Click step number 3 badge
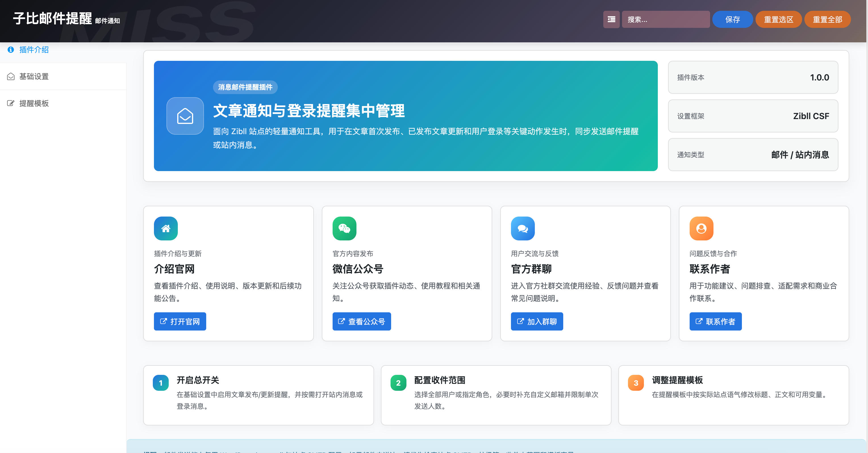This screenshot has height=453, width=868. (x=636, y=383)
